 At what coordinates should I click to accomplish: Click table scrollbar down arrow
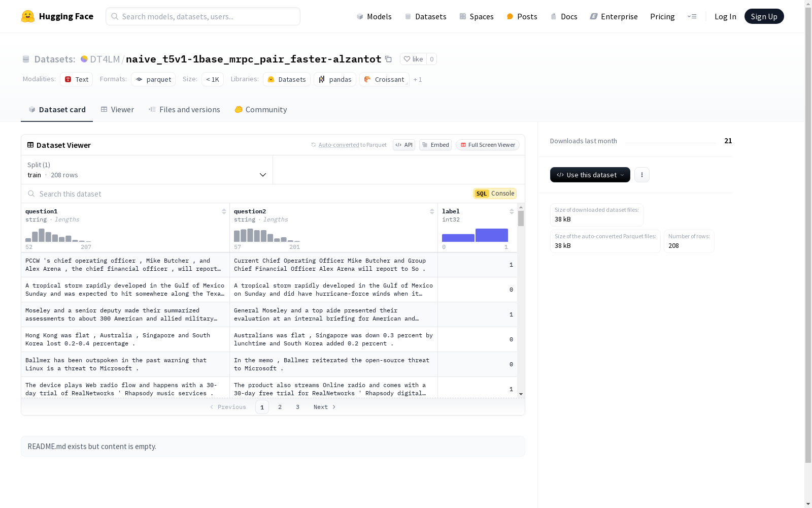click(x=521, y=394)
